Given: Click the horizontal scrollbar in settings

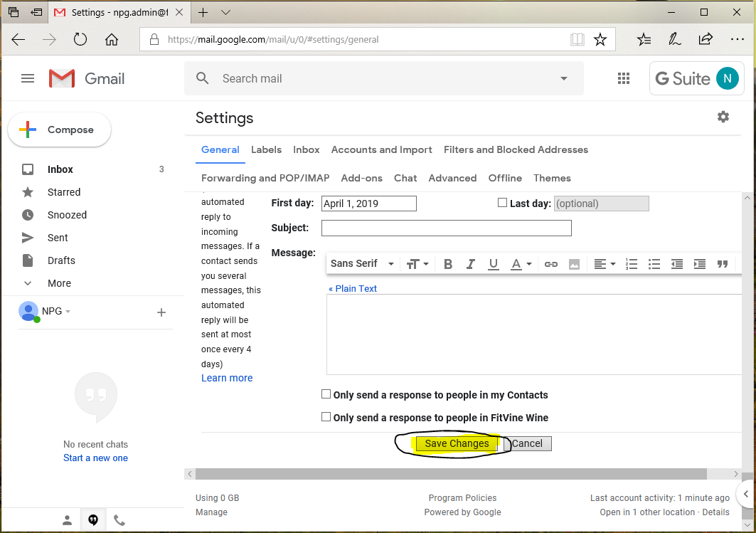Looking at the screenshot, I should (x=452, y=474).
